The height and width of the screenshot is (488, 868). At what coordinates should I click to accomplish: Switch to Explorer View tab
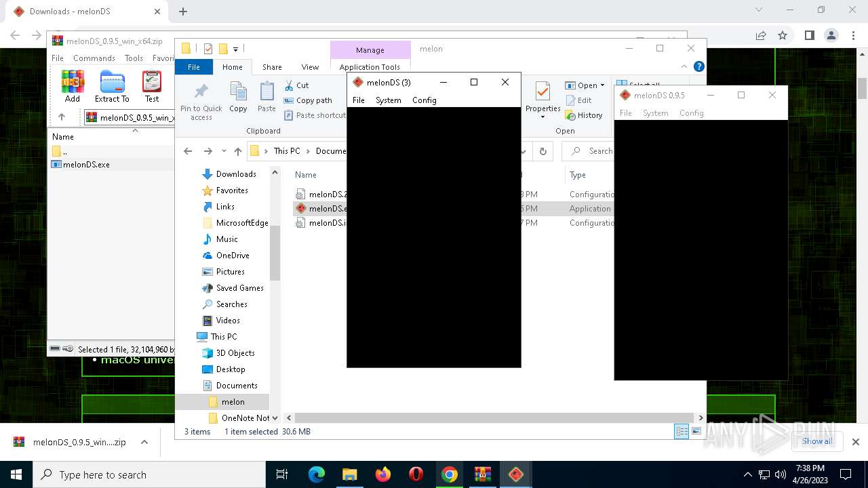point(310,67)
